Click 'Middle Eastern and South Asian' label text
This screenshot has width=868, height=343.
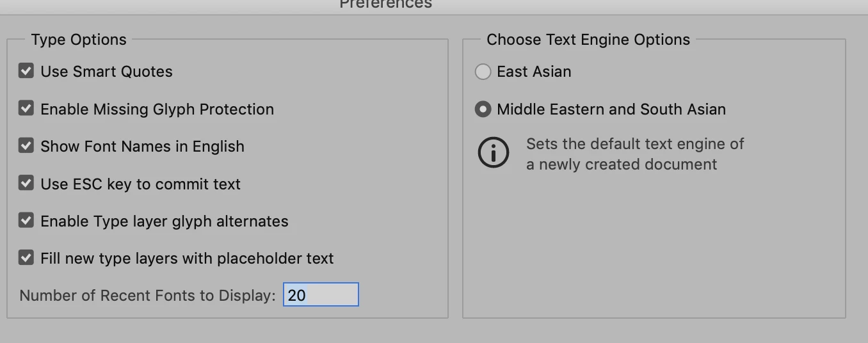611,109
